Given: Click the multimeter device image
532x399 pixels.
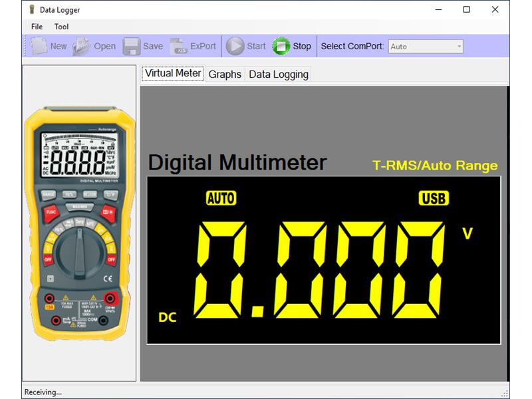Looking at the screenshot, I should (80, 223).
